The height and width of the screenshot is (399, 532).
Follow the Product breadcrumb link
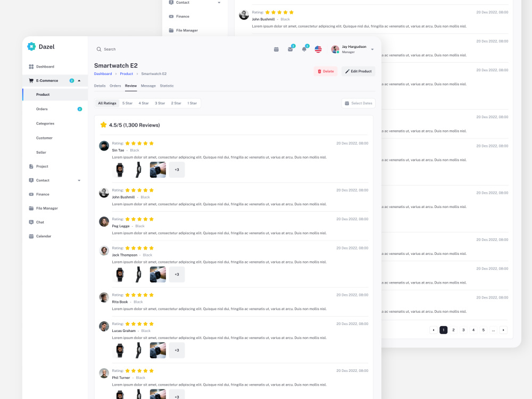(126, 73)
